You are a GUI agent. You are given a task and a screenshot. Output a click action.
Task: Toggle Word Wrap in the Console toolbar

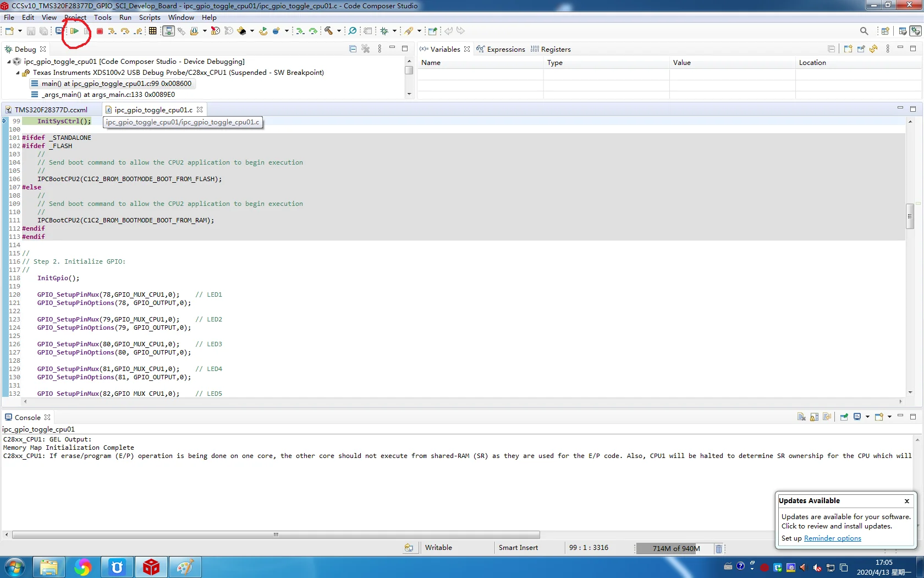pos(827,417)
